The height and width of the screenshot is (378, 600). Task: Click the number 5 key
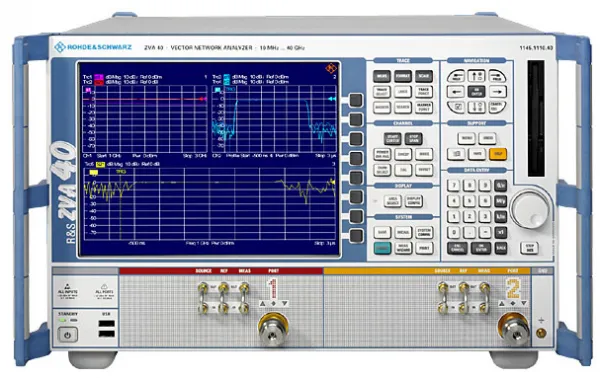pos(469,201)
